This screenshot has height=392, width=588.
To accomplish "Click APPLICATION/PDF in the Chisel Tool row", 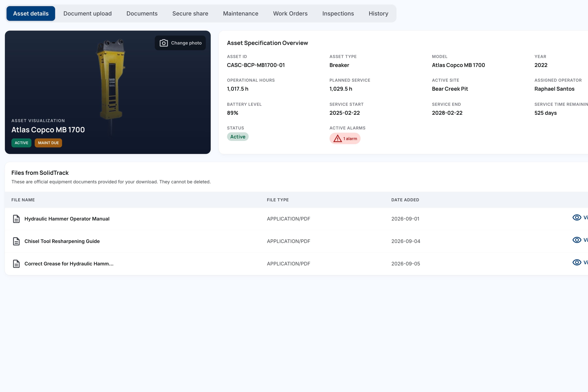I will (288, 241).
